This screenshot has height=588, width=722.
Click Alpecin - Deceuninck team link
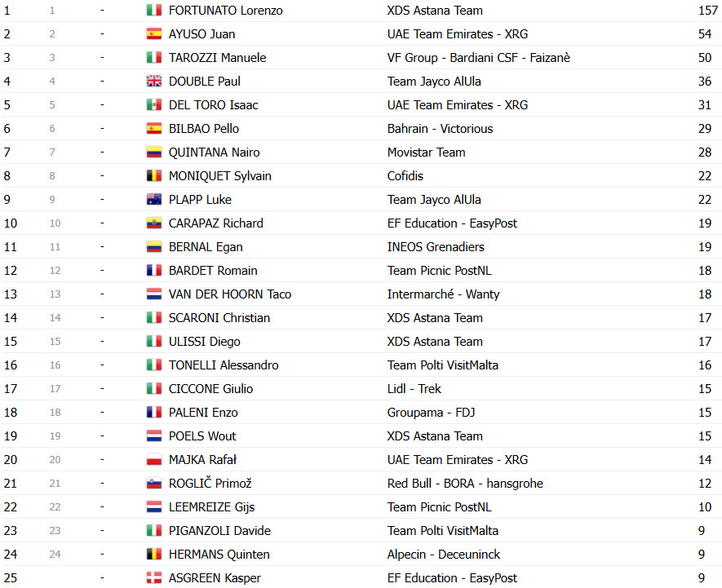click(444, 555)
